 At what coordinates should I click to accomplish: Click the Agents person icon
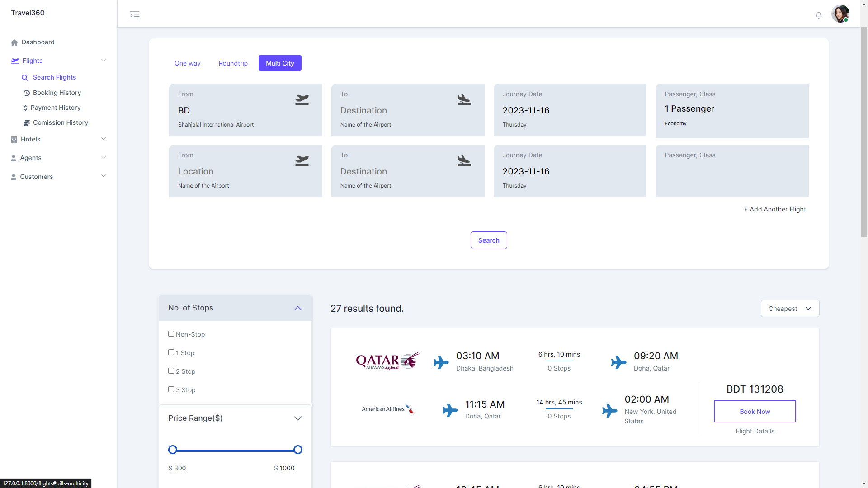pos(14,158)
